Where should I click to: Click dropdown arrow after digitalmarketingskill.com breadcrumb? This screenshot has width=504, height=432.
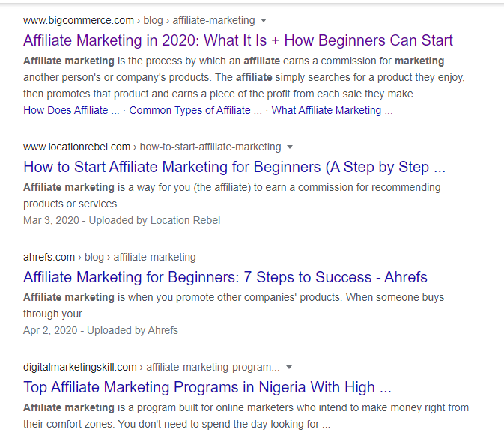pyautogui.click(x=289, y=368)
